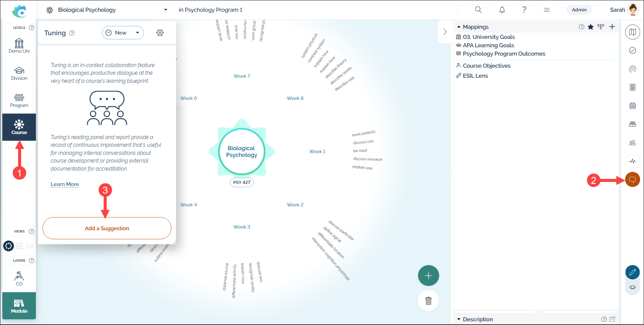Switch to the Division level
Screen dimensions: 644x325
pos(19,73)
